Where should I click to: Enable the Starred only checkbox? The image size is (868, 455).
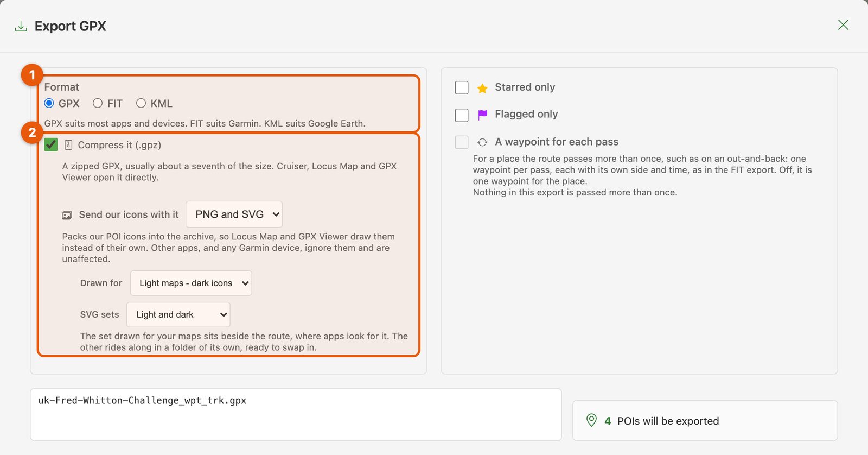pos(462,87)
